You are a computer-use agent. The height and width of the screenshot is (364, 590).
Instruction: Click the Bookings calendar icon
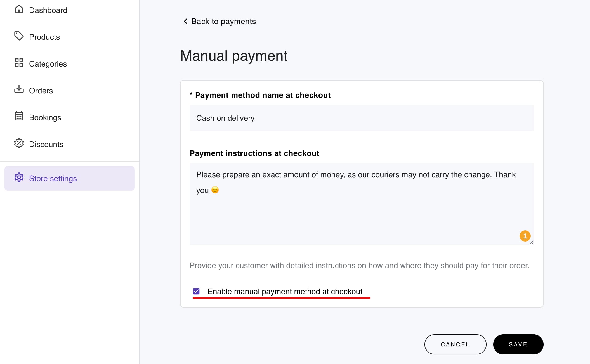point(19,116)
